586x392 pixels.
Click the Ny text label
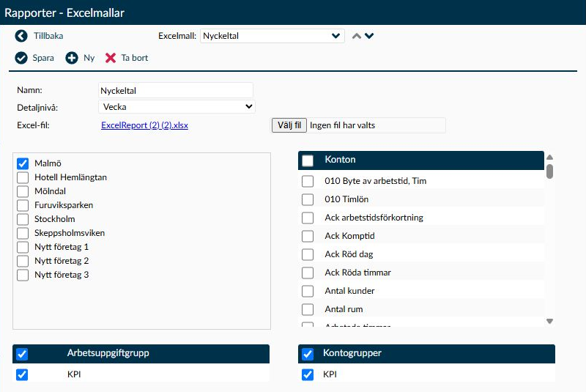(89, 58)
